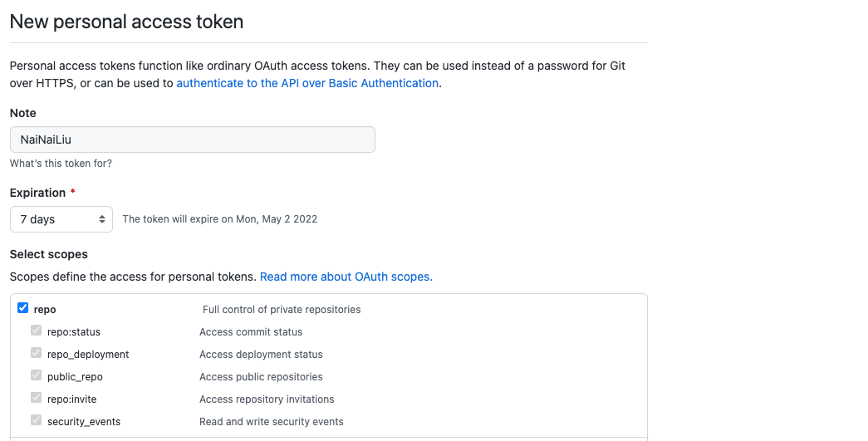Click the bold 'repo' scope name
This screenshot has height=441, width=868.
[x=45, y=310]
